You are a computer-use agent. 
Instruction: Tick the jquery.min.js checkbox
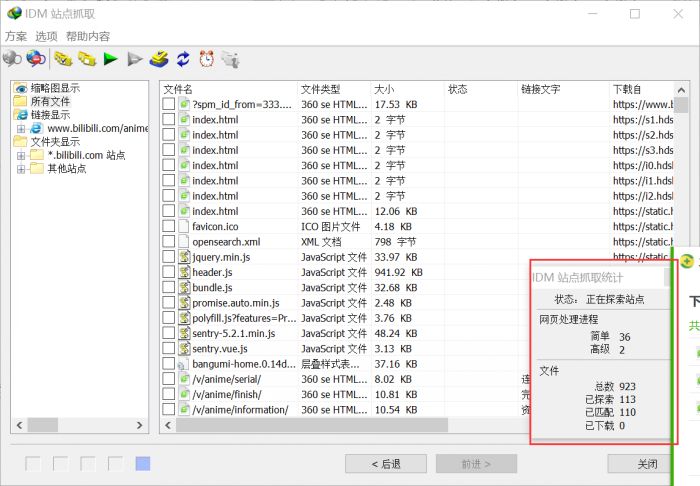(169, 257)
